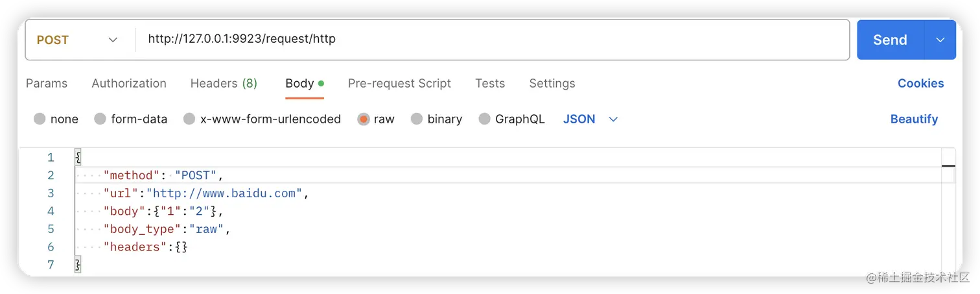
Task: Open the Headers (8) tab
Action: [x=224, y=83]
